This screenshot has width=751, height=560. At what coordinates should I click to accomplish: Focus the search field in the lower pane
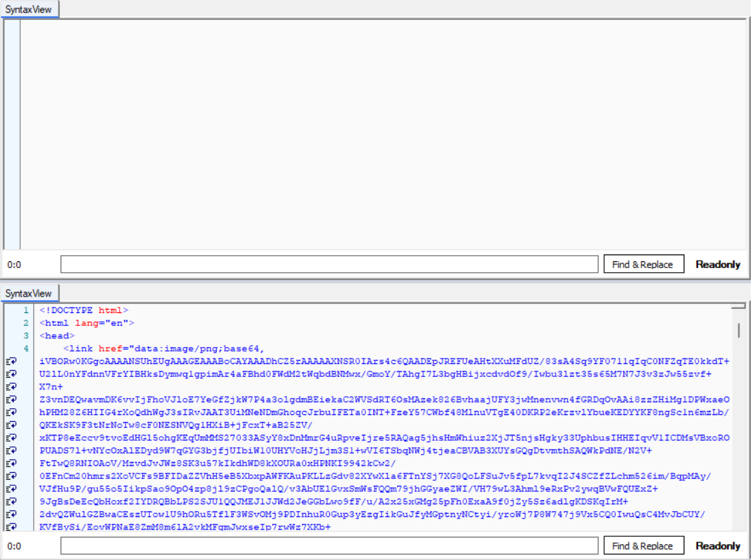coord(329,546)
